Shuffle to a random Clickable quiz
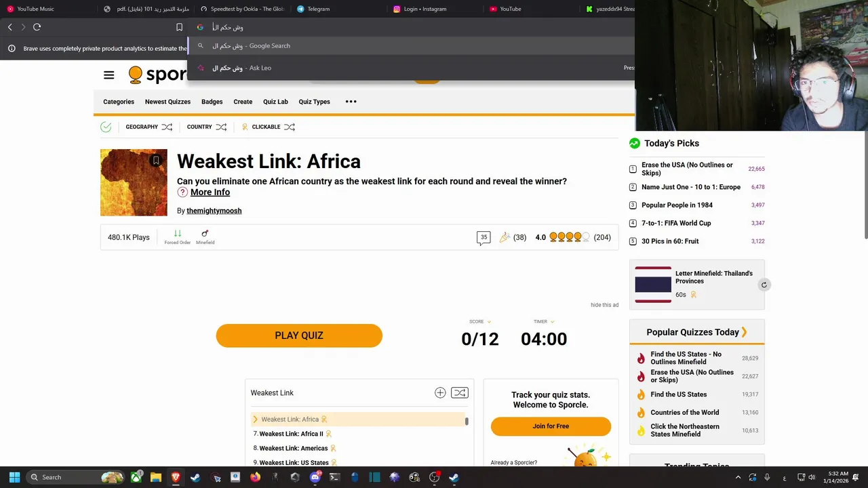This screenshot has width=868, height=488. 290,127
